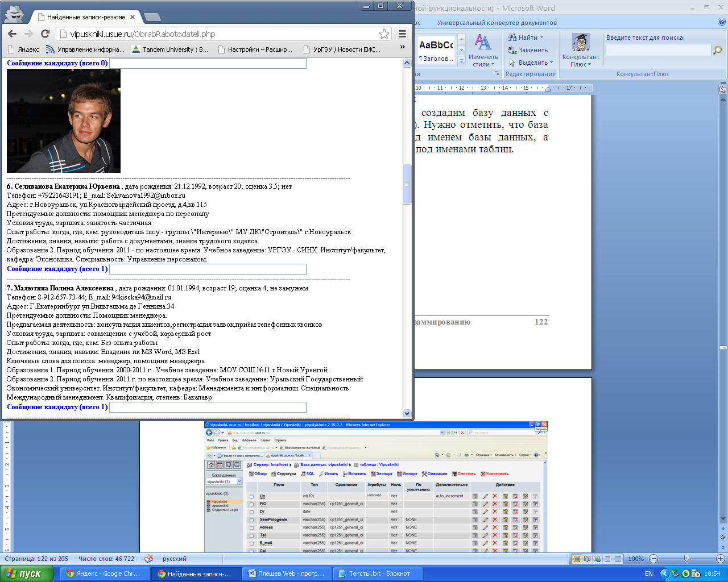Click Word scrollbar down arrow

(723, 519)
